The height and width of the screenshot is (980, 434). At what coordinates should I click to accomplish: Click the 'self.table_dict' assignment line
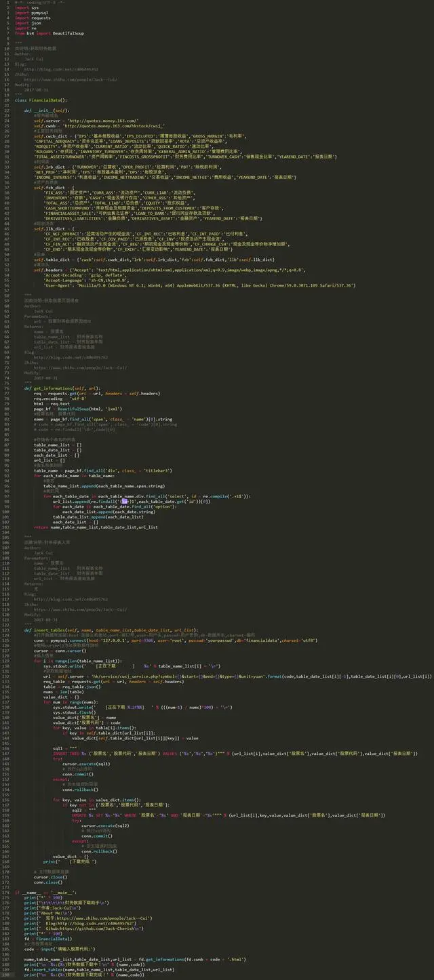pyautogui.click(x=155, y=259)
